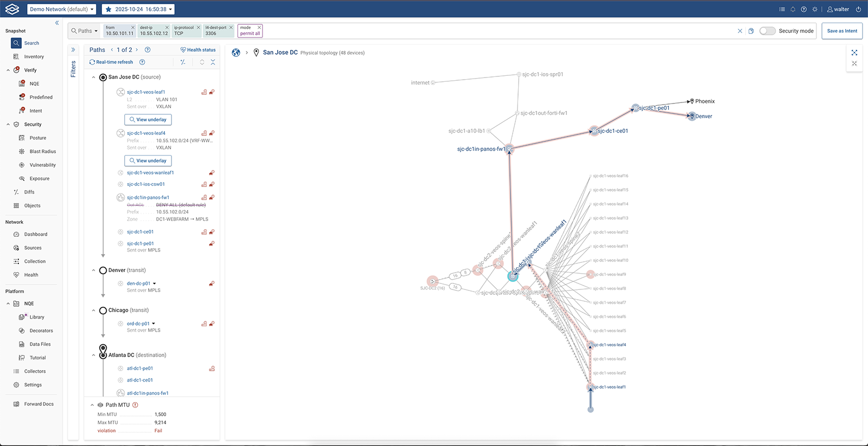This screenshot has width=868, height=446.
Task: Click the Health status heart icon
Action: (183, 50)
